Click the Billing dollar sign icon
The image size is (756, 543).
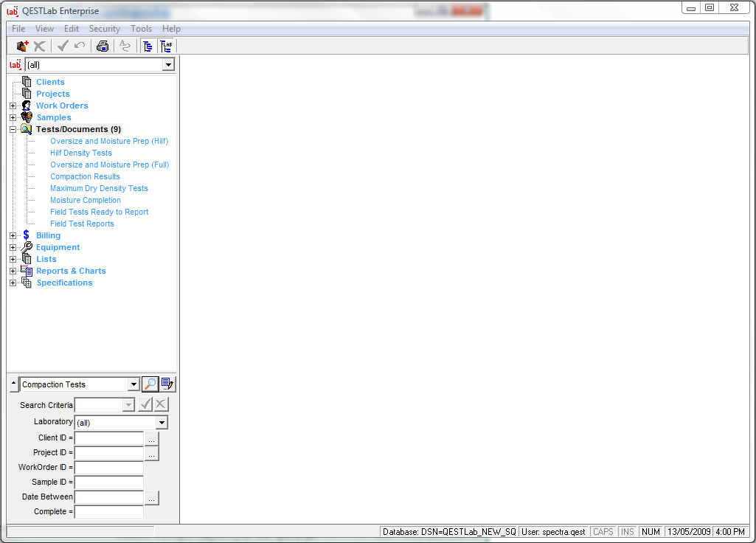click(x=27, y=235)
